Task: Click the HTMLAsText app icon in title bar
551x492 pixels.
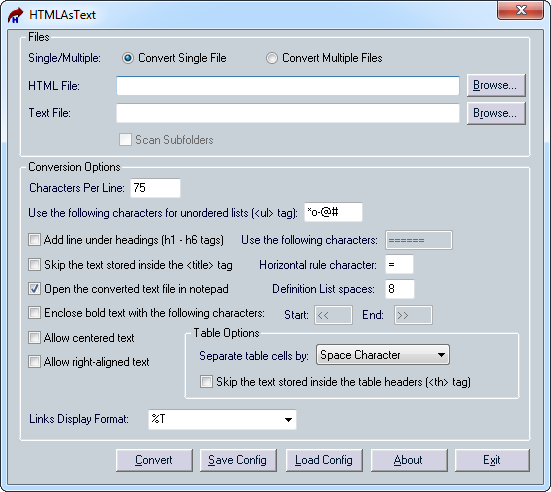Action: pyautogui.click(x=15, y=15)
